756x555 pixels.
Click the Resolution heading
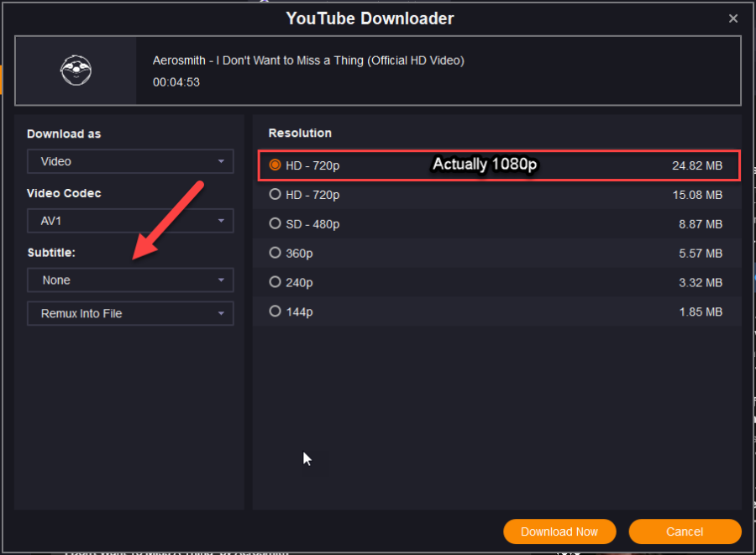300,133
